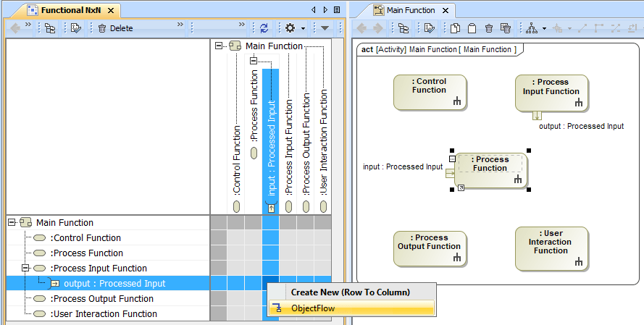644x325 pixels.
Task: Collapse Main Function in the column header
Action: (219, 46)
